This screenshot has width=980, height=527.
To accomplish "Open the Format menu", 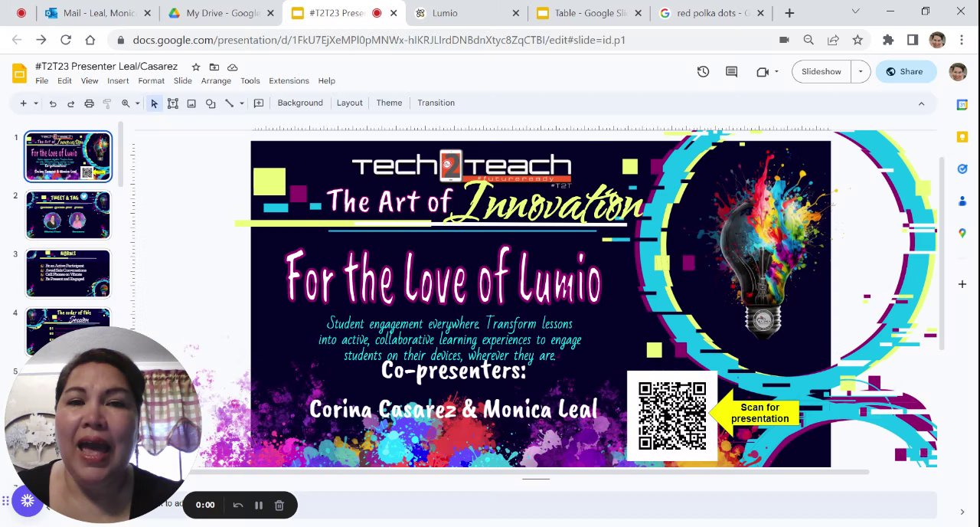I will click(151, 80).
